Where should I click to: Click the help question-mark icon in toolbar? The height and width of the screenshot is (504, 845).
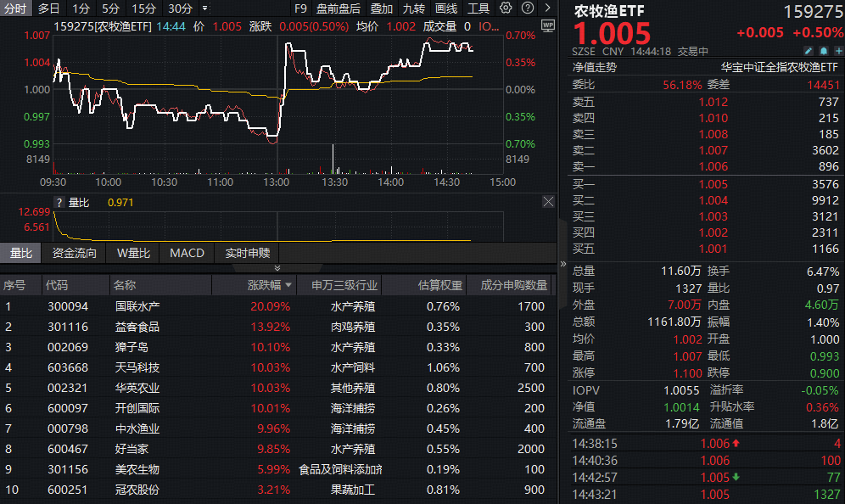click(527, 8)
